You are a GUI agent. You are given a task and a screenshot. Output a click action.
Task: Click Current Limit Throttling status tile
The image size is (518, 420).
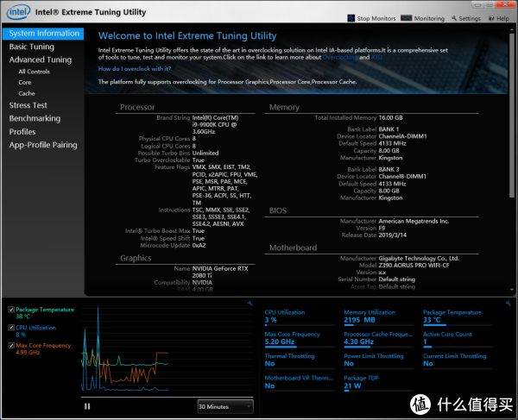click(x=458, y=360)
